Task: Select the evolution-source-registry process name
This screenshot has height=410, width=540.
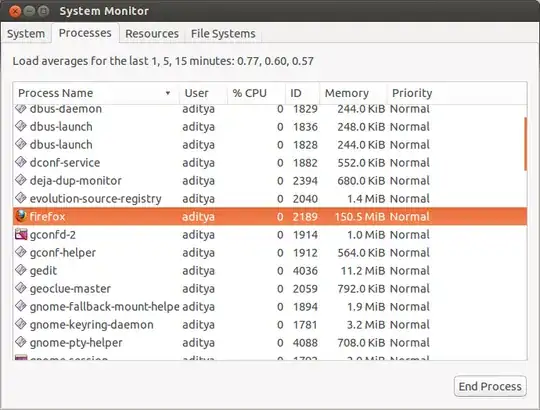Action: (95, 199)
